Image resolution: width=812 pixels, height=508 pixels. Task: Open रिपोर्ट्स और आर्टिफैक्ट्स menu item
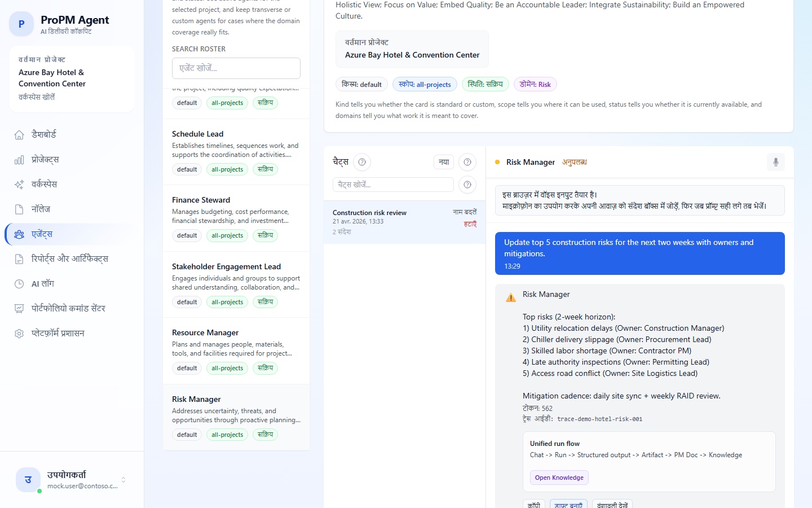[x=69, y=259]
